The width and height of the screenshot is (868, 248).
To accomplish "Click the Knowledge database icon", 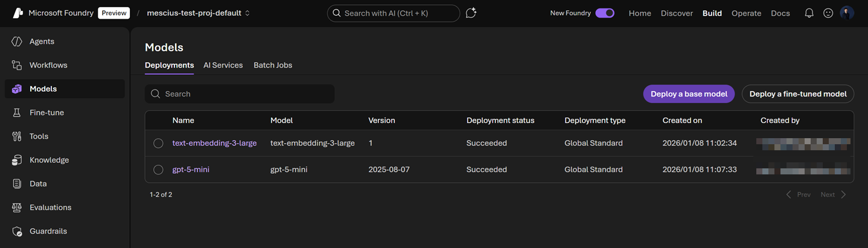I will point(17,160).
